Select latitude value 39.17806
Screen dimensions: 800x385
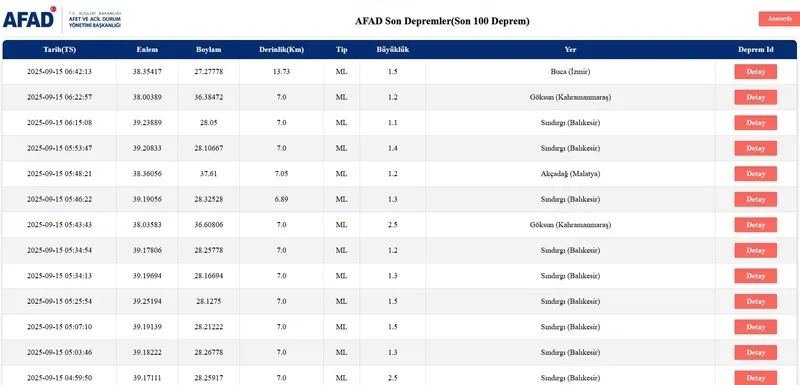tap(147, 250)
